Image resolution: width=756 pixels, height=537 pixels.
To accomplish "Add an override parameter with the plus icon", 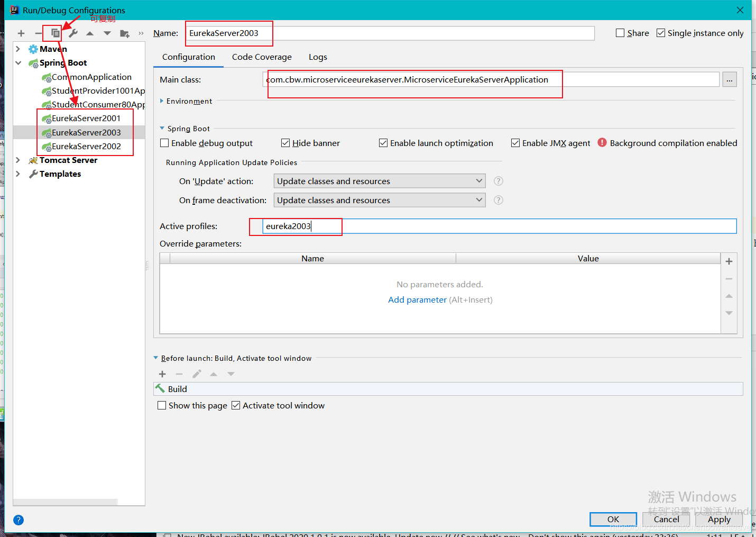I will [x=729, y=261].
